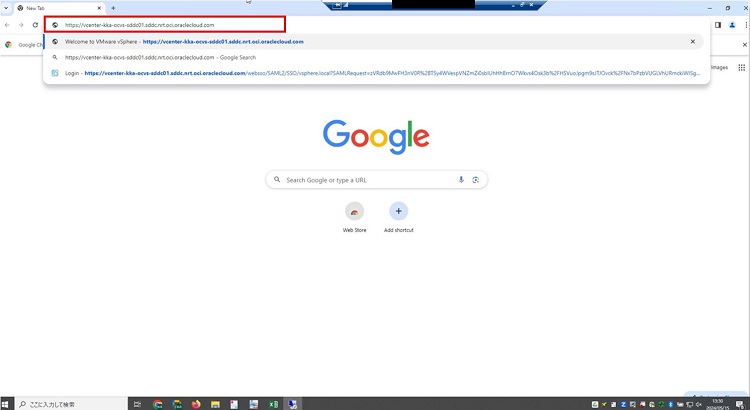Viewport: 750px width, 410px height.
Task: Open the network tray icon
Action: (x=689, y=404)
